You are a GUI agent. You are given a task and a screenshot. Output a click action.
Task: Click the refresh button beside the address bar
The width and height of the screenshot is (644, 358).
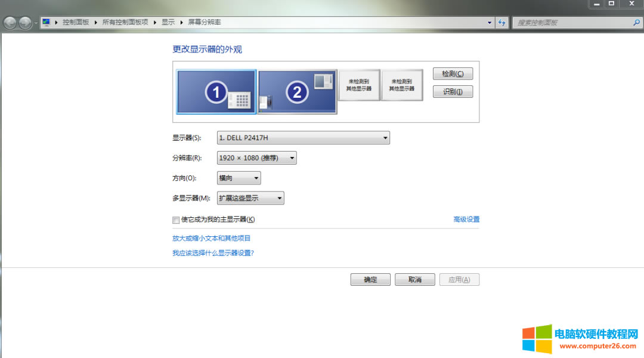(502, 22)
